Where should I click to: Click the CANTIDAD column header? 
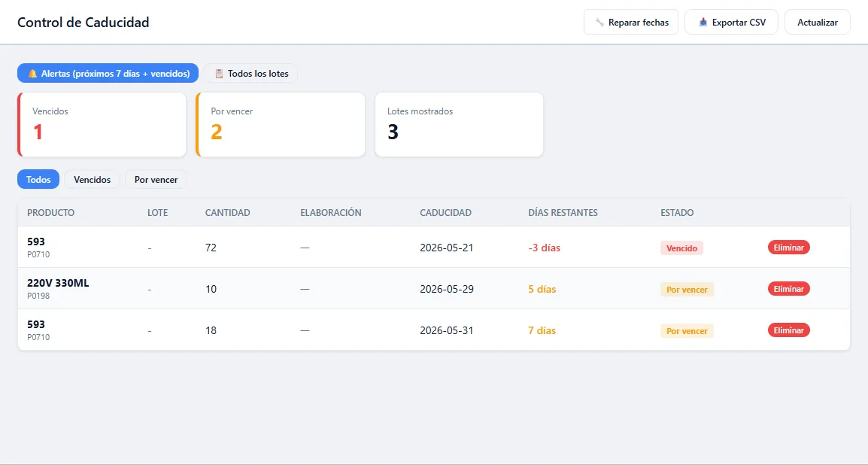[227, 213]
